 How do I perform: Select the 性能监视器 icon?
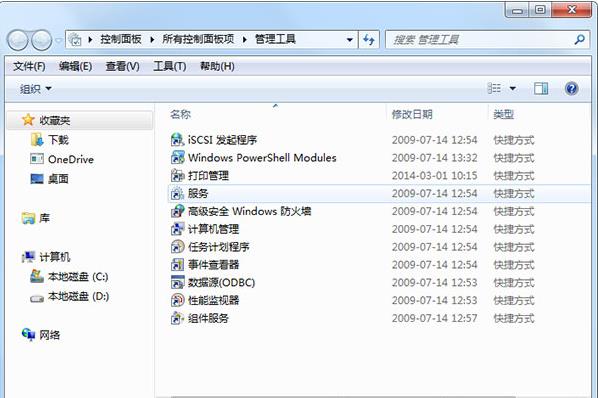[x=177, y=300]
